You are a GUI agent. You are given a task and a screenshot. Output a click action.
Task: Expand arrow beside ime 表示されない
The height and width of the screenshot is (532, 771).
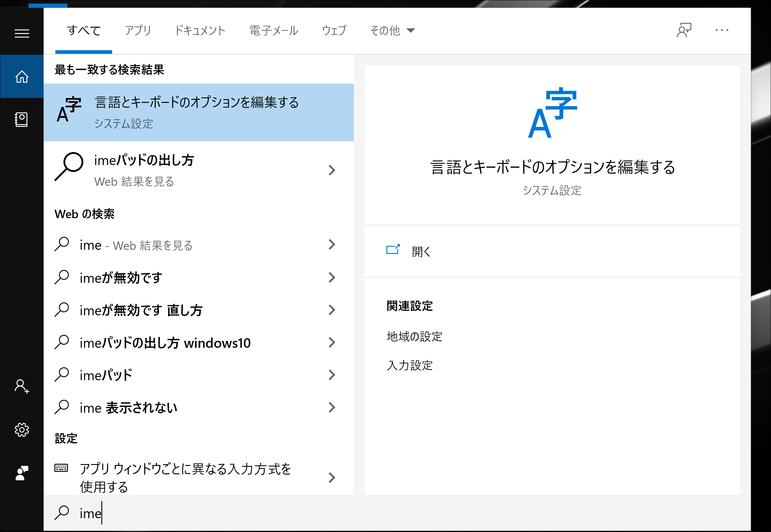click(331, 407)
